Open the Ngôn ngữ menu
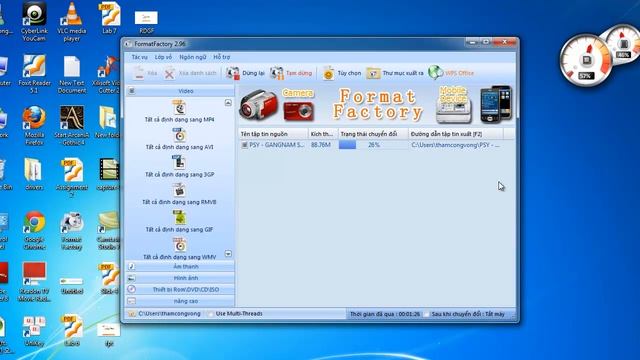 pos(193,57)
